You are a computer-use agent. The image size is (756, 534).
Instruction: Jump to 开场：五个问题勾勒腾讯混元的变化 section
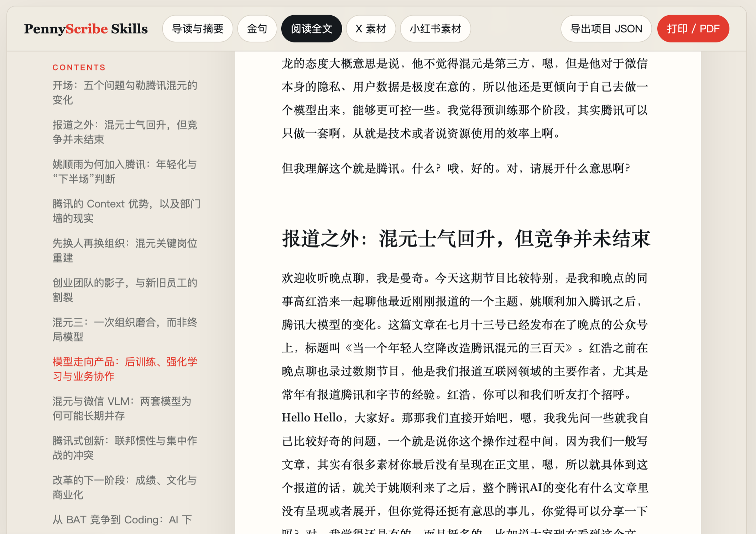[x=125, y=93]
